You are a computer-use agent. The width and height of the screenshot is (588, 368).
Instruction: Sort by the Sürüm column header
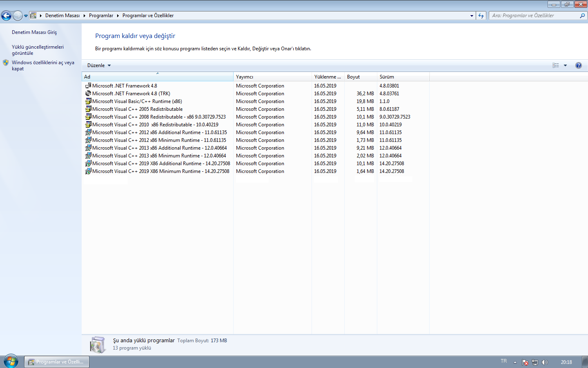pos(403,77)
